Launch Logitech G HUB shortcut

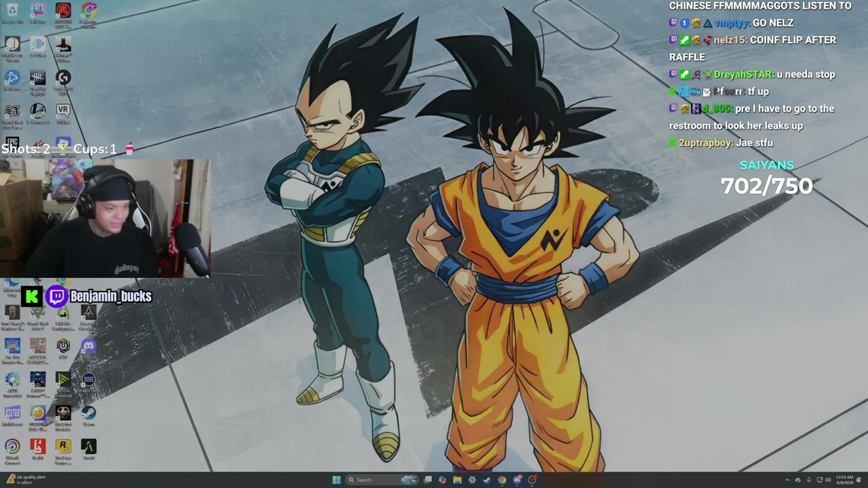tap(63, 81)
